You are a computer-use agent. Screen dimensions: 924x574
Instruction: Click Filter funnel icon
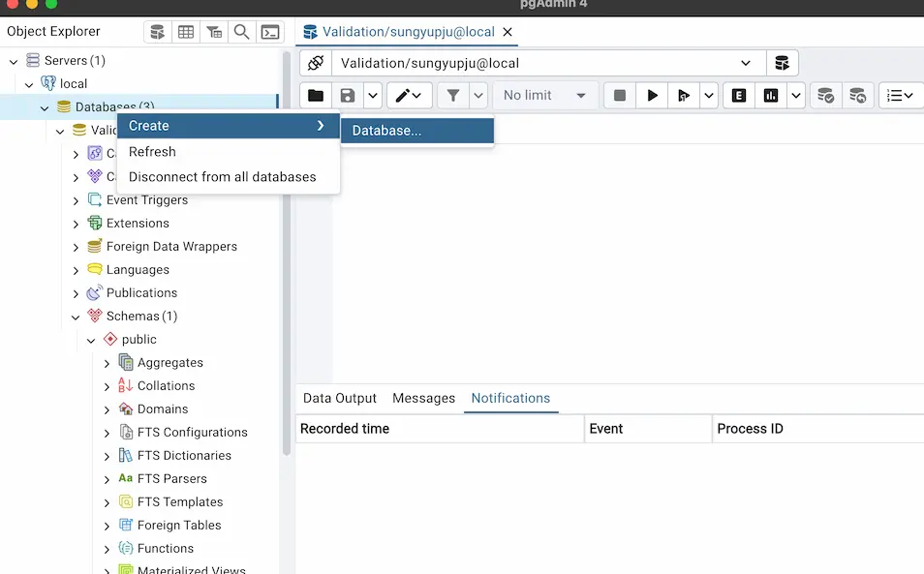point(453,96)
